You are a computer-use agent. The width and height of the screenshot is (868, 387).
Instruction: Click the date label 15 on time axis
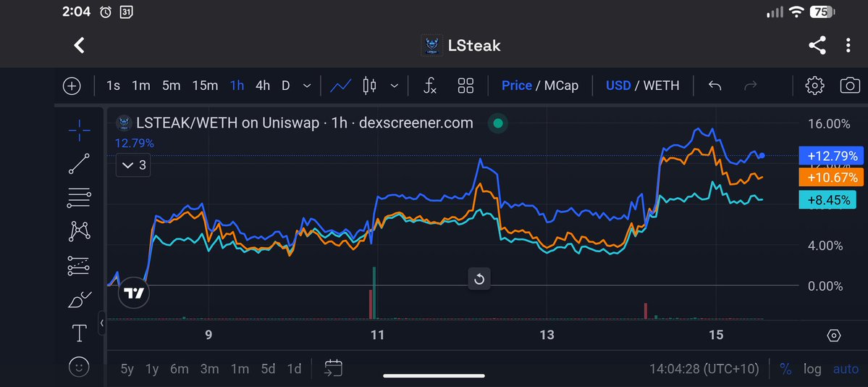pos(716,335)
